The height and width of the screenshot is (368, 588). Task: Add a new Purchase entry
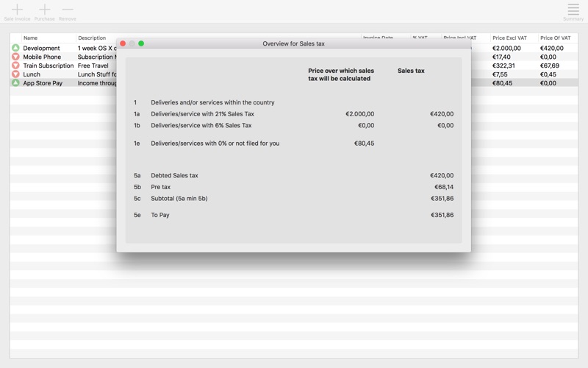(44, 12)
